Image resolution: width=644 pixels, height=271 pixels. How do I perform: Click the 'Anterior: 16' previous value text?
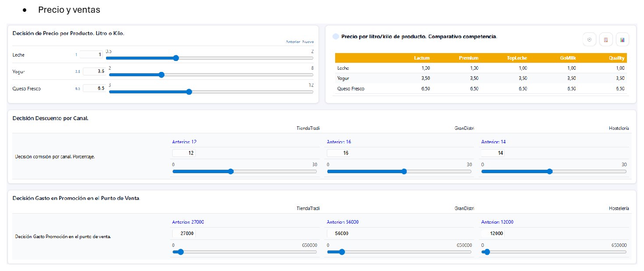tap(339, 142)
